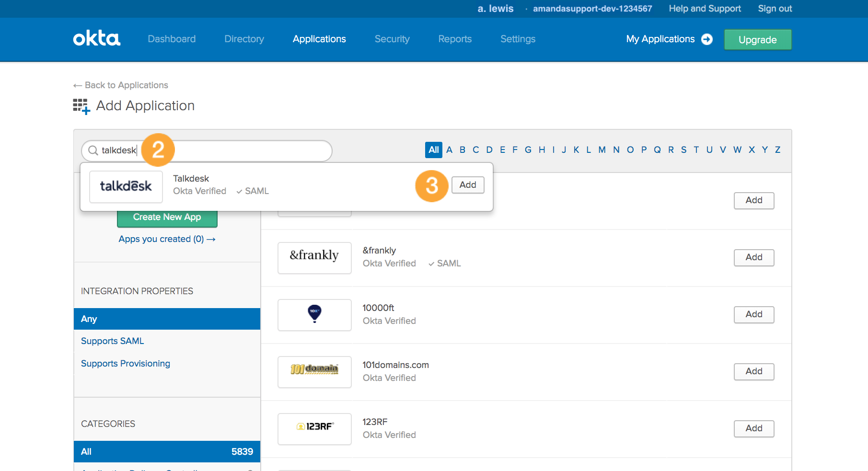Click the Okta logo
This screenshot has width=868, height=471.
pos(96,38)
